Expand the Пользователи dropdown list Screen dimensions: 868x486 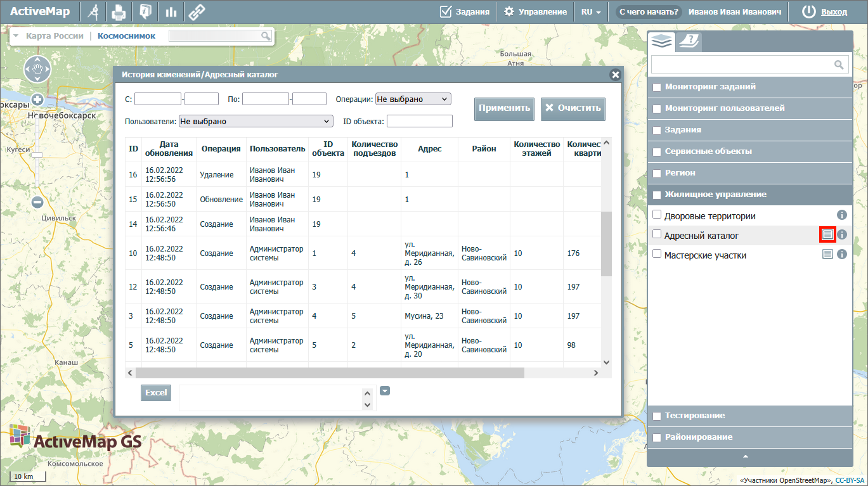(x=256, y=121)
